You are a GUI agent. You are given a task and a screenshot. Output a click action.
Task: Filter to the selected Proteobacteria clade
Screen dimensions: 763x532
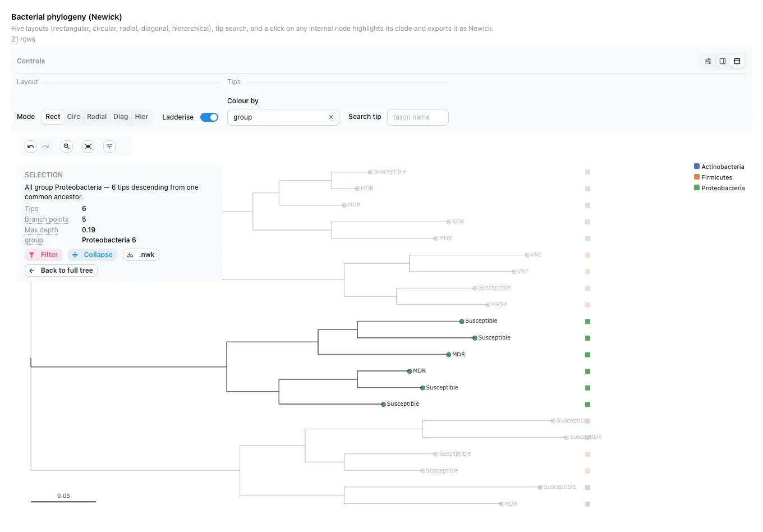pyautogui.click(x=43, y=255)
